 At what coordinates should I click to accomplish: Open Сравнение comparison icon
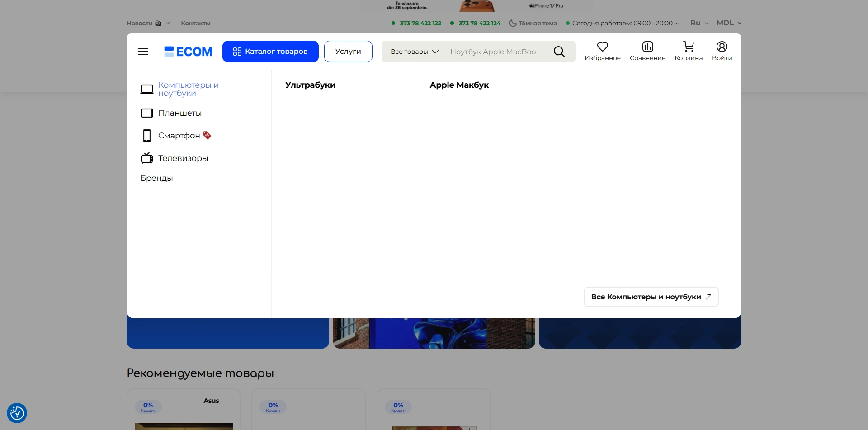pyautogui.click(x=648, y=47)
